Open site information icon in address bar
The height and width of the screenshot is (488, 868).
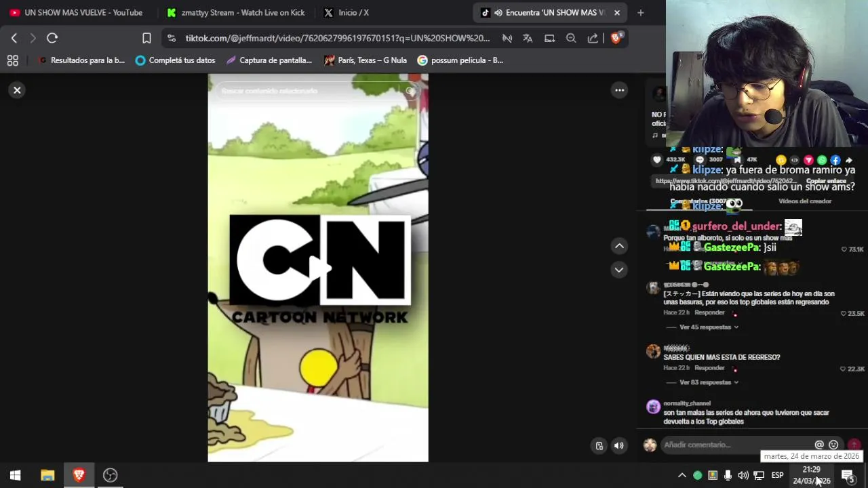point(171,38)
